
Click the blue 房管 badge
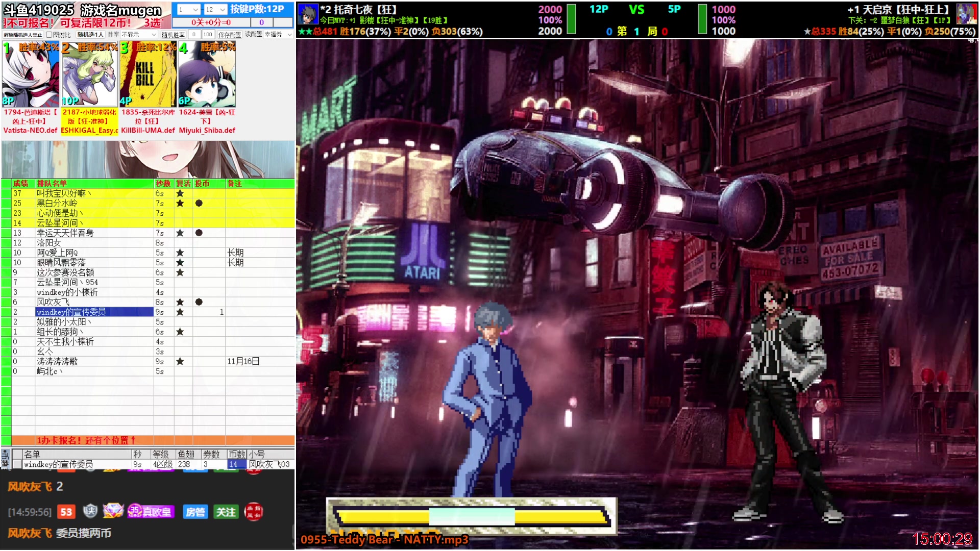point(195,512)
